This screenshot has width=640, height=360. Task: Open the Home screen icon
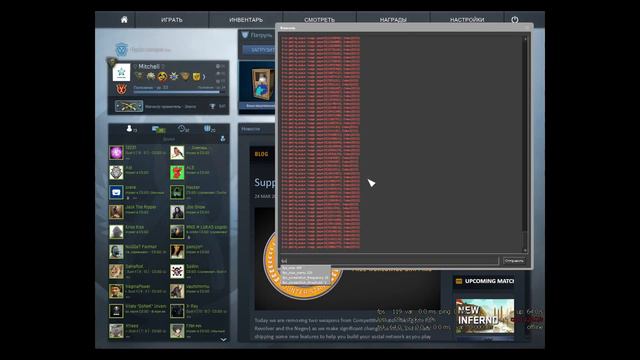click(x=124, y=20)
